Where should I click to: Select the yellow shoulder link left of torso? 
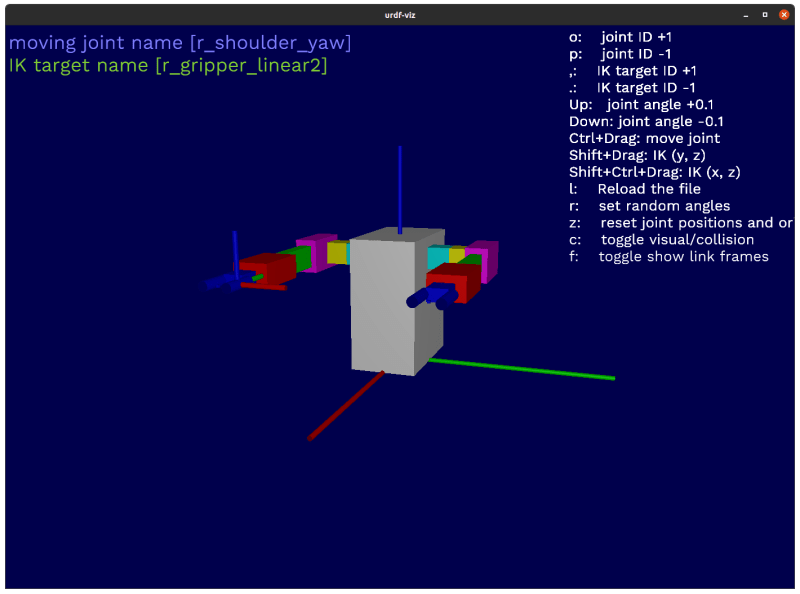(x=337, y=252)
